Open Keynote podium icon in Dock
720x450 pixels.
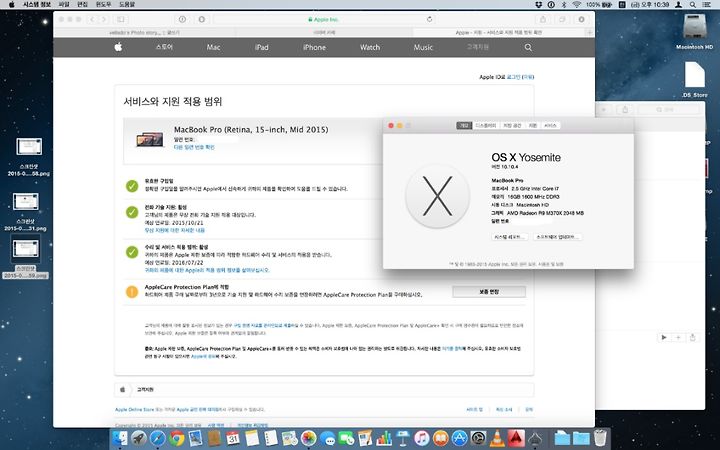pos(403,439)
